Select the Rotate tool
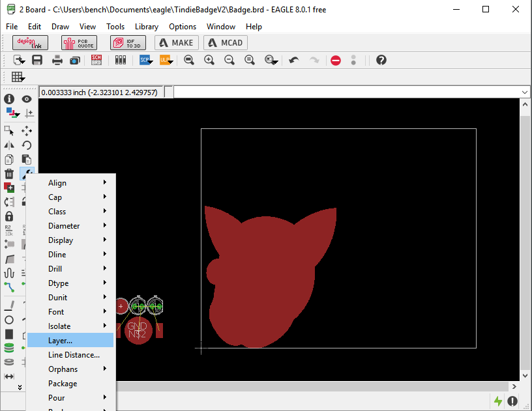This screenshot has height=411, width=532. point(27,145)
